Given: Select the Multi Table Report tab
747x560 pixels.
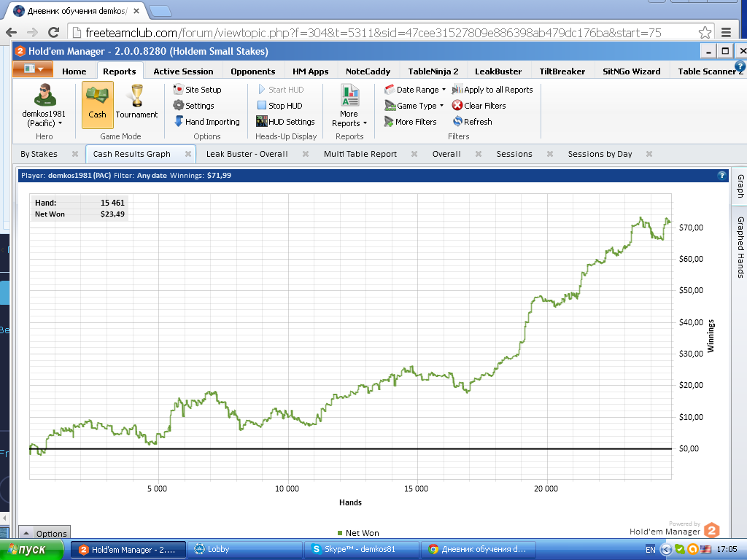Looking at the screenshot, I should (360, 154).
